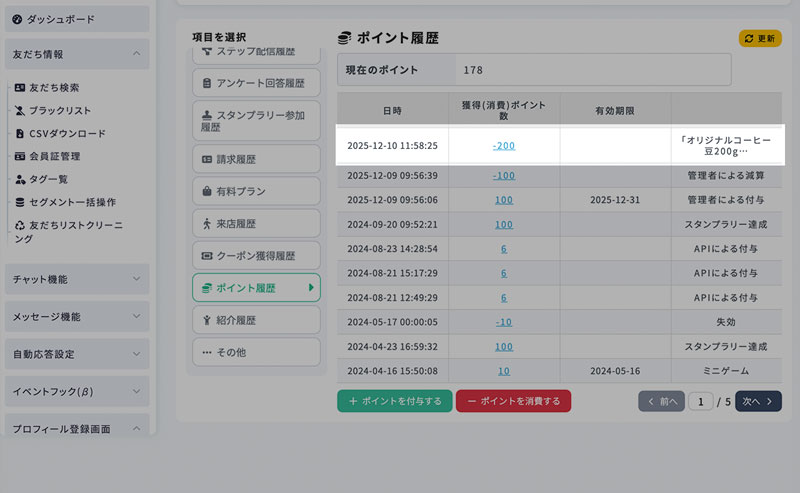Click the CSVダウンロード file icon
This screenshot has width=800, height=493.
pos(20,134)
